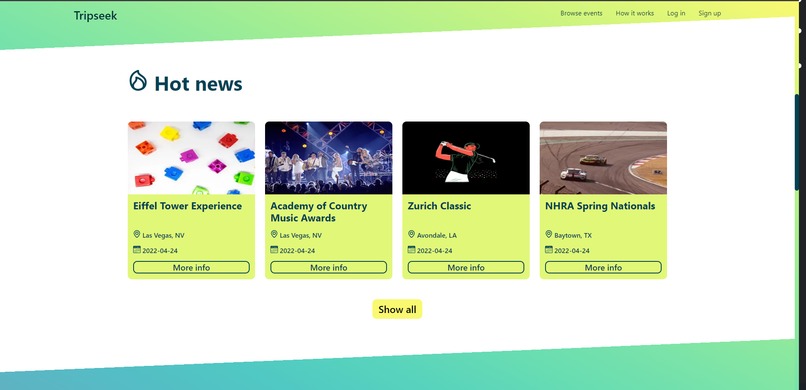
Task: Click calendar icon on Eiffel Tower card
Action: (x=137, y=250)
